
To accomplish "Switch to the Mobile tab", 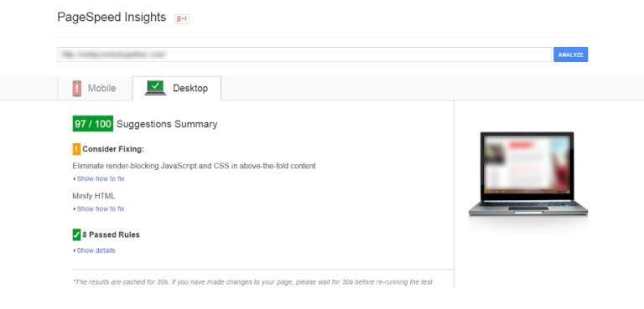I will [95, 88].
